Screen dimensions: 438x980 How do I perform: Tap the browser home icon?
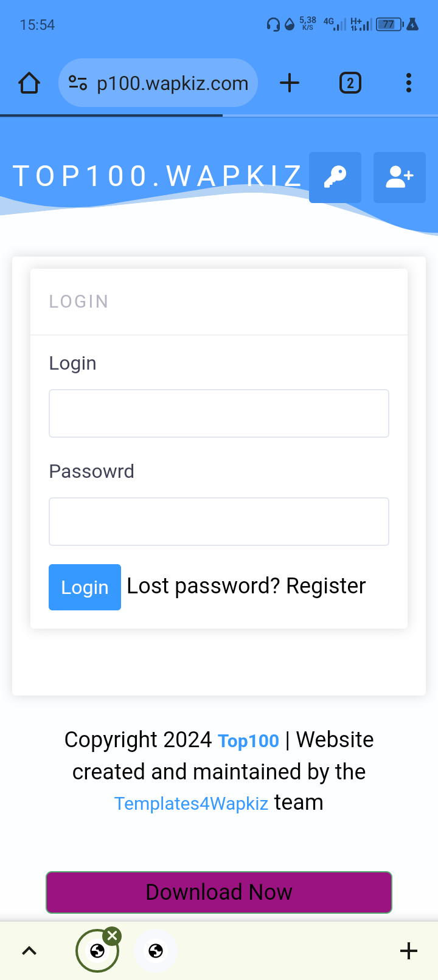(x=29, y=83)
